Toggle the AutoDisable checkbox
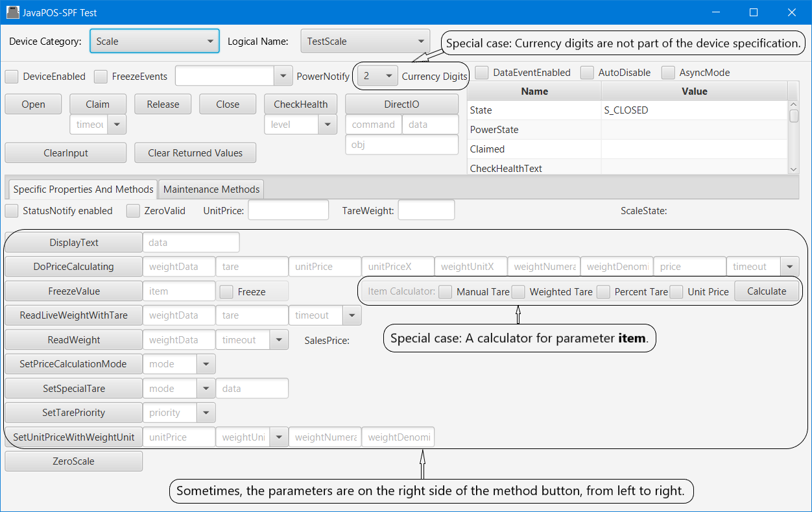 587,73
